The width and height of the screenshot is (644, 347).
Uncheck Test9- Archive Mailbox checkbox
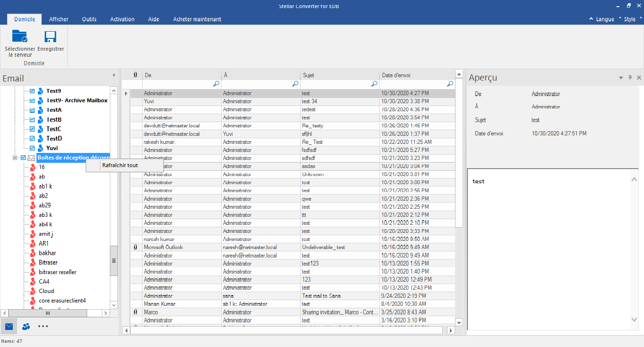32,100
